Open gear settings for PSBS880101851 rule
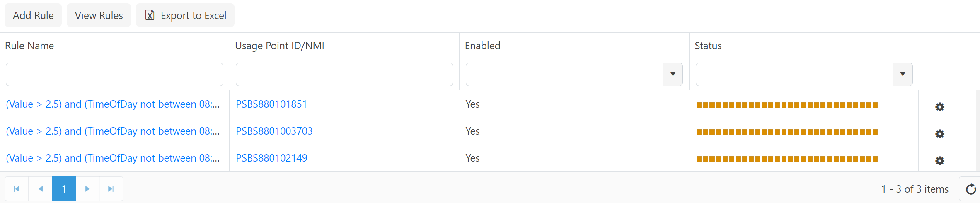 click(x=939, y=107)
